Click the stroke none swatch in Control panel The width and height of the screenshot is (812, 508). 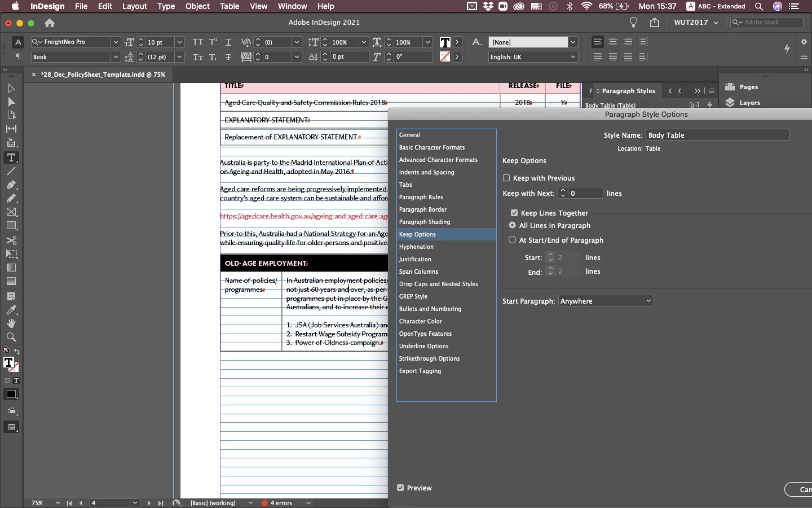pyautogui.click(x=445, y=57)
